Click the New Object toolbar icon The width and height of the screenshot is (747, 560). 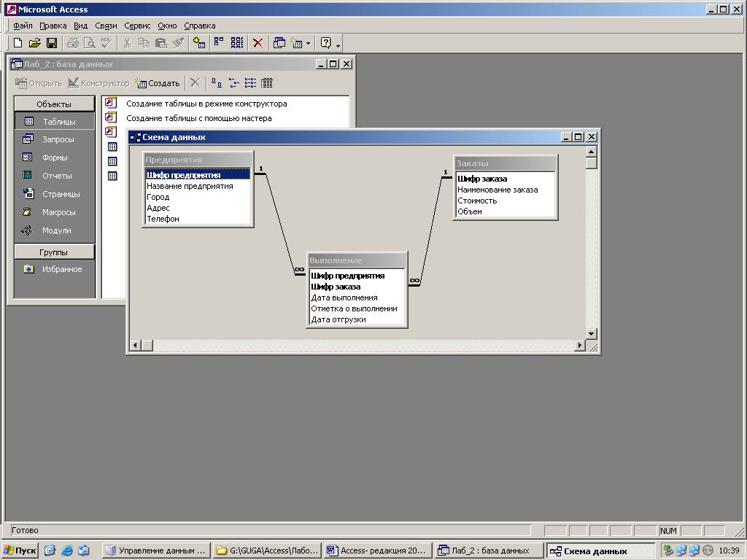(x=297, y=43)
